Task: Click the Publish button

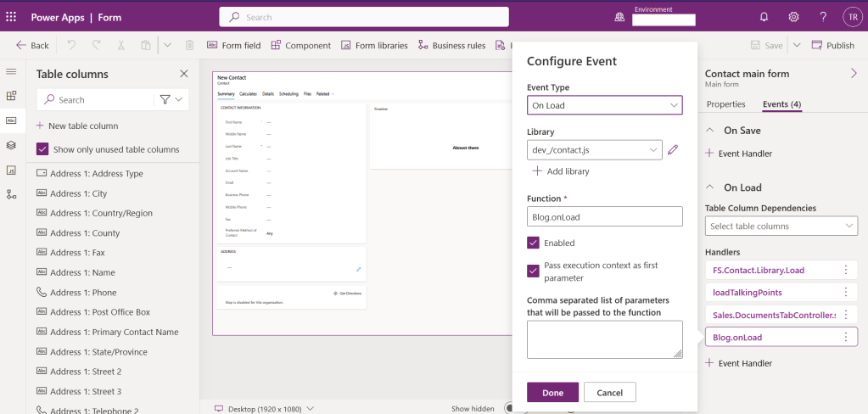Action: pos(832,45)
